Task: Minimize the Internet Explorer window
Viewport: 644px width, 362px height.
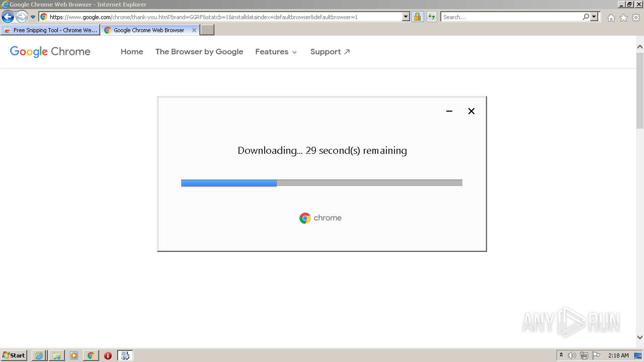Action: point(621,4)
